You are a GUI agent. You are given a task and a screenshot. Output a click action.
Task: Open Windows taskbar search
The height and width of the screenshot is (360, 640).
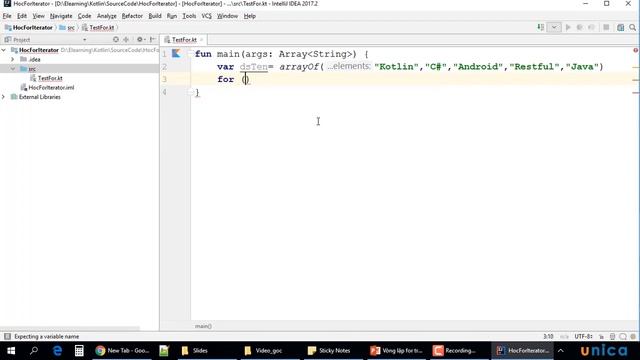point(34,351)
